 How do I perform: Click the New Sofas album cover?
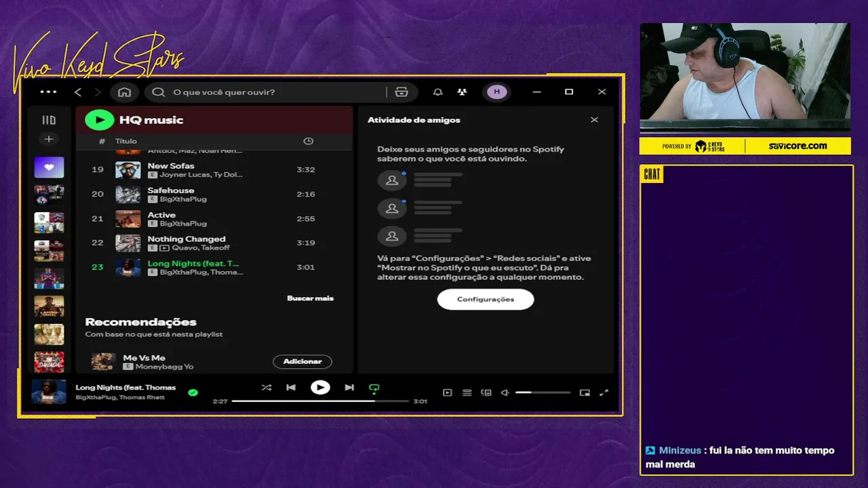128,169
